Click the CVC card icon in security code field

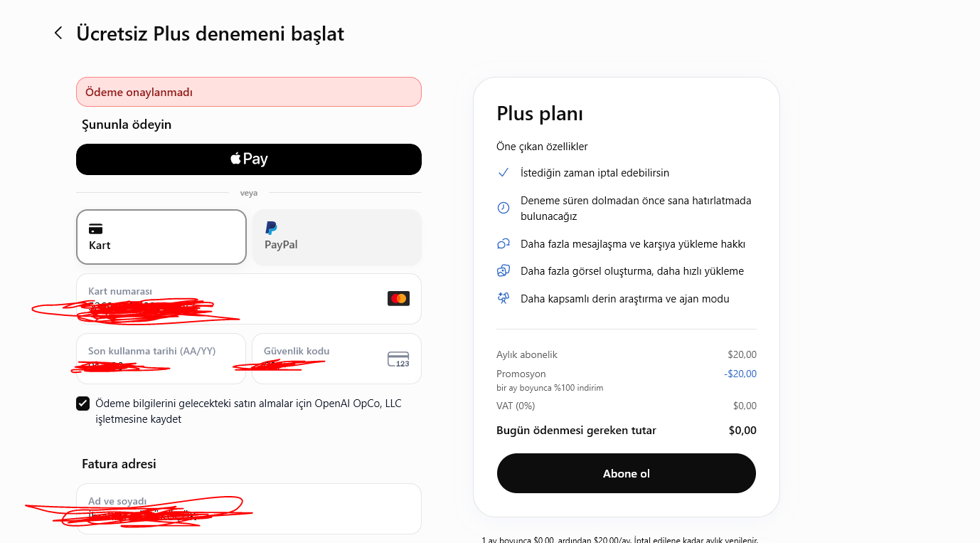click(x=398, y=359)
